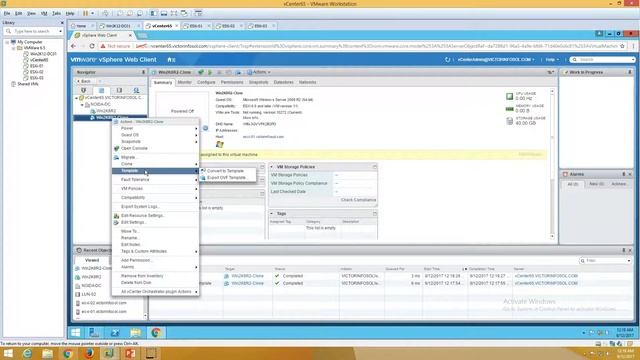Click the bookmark star icon

pos(622,46)
